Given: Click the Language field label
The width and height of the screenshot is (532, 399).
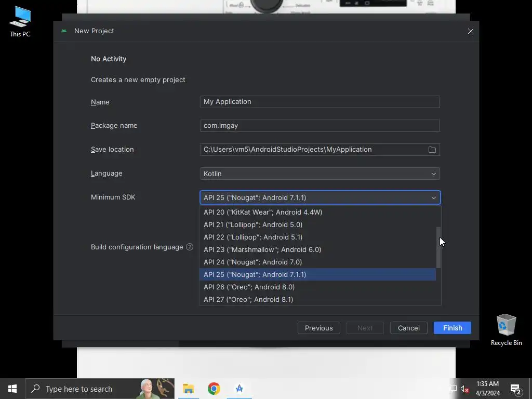Looking at the screenshot, I should (107, 174).
